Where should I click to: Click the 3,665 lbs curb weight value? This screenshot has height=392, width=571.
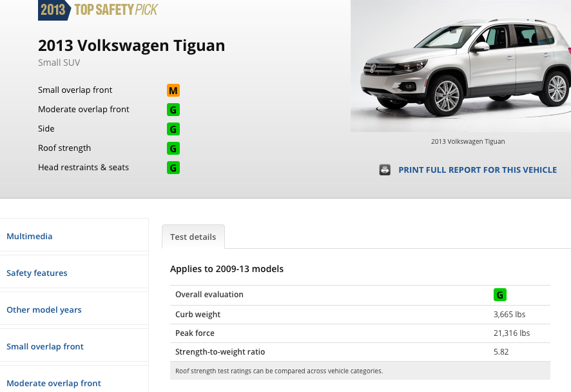point(510,315)
